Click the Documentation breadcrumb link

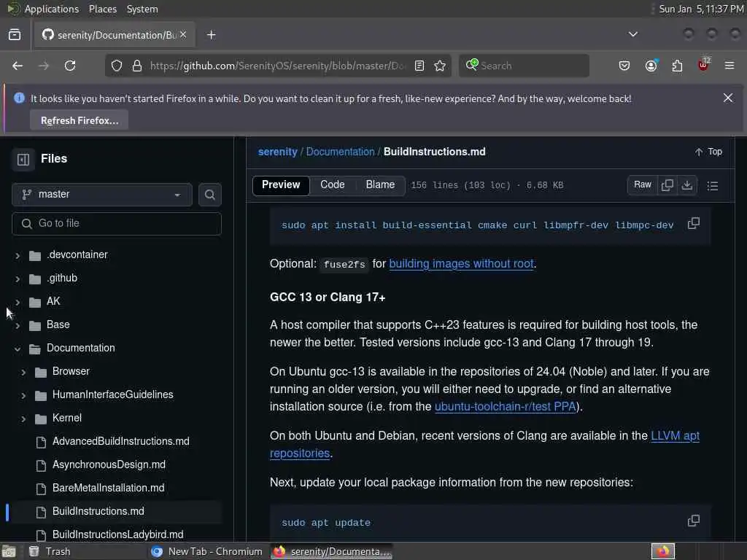click(340, 152)
